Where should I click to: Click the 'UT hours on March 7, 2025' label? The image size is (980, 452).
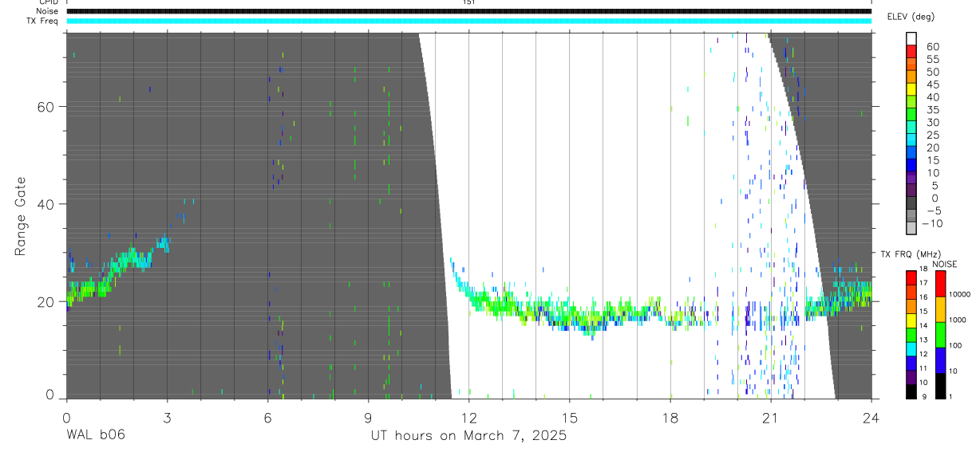(468, 436)
